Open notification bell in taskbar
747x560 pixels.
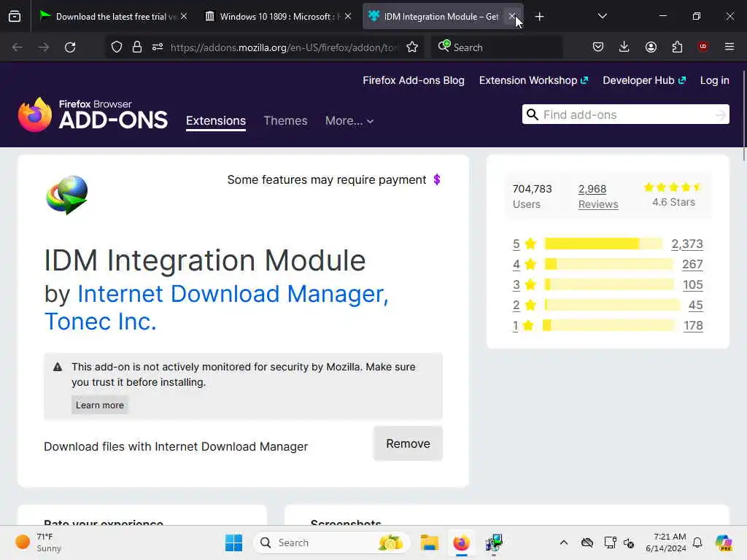tap(697, 542)
